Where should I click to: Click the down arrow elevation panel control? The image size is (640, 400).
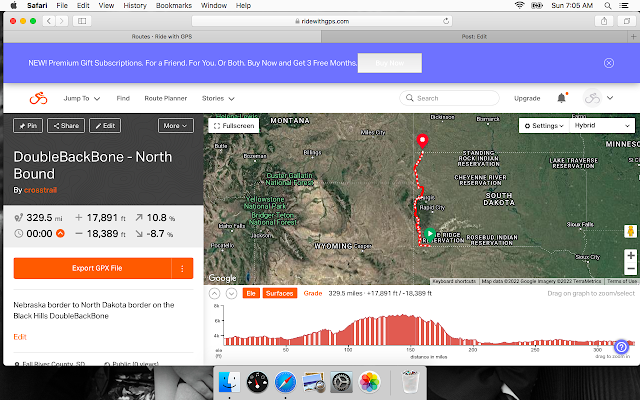click(x=231, y=293)
